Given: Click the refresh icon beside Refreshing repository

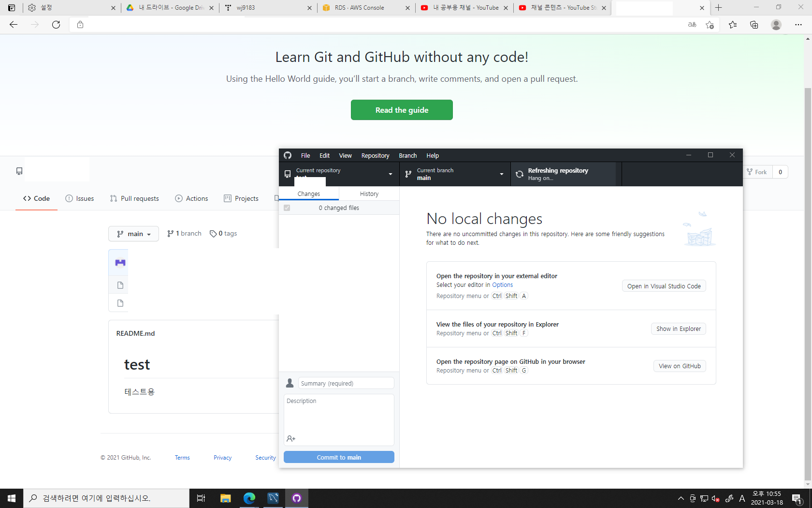Looking at the screenshot, I should click(x=520, y=174).
